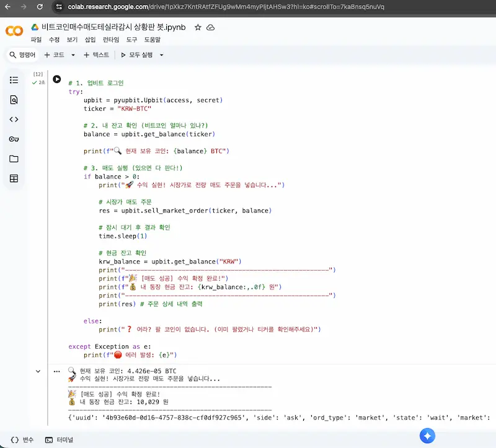Click the Colab URL address field
Viewport: 496px width, 448px height.
click(x=226, y=7)
